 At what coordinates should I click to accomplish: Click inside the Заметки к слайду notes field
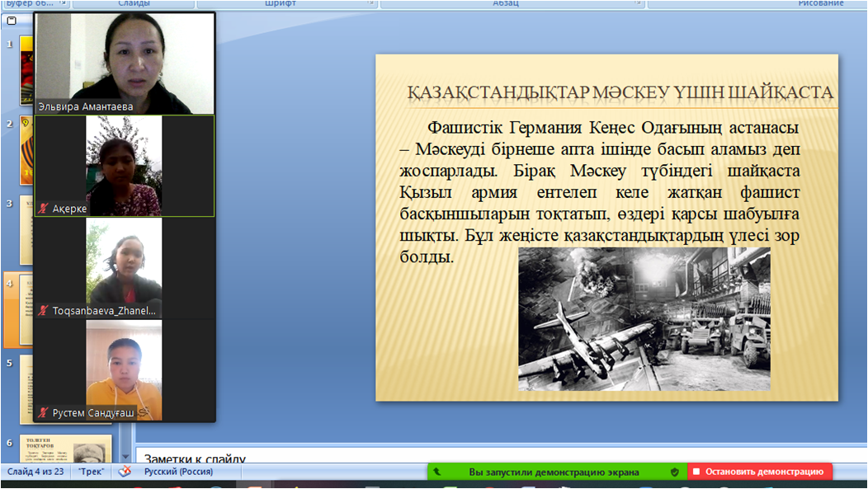click(495, 458)
